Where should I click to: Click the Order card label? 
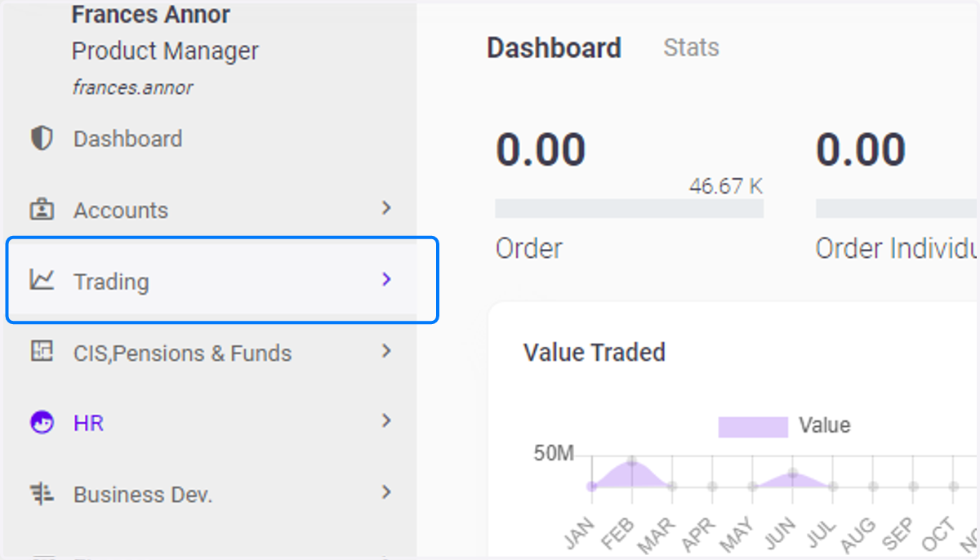point(528,248)
